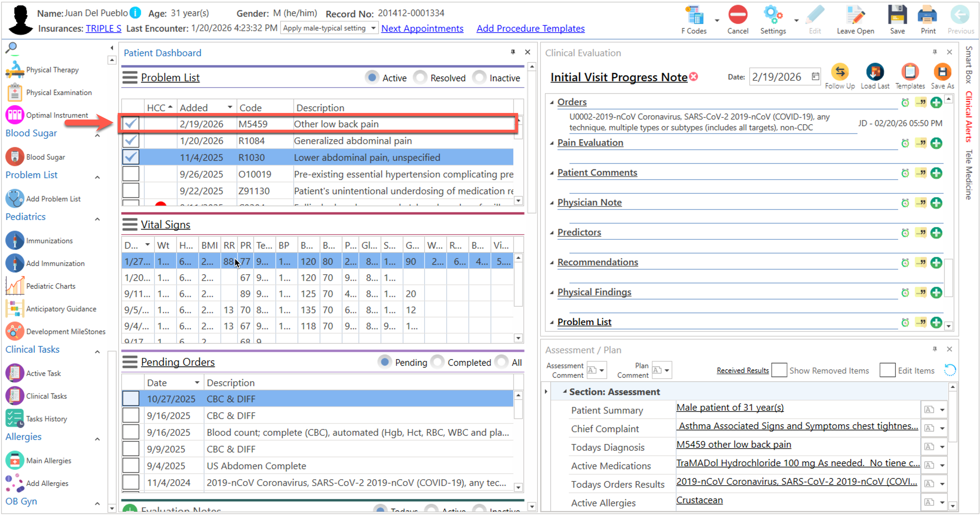Open 'Apply male-typical setting' dropdown
980x517 pixels.
[x=373, y=28]
